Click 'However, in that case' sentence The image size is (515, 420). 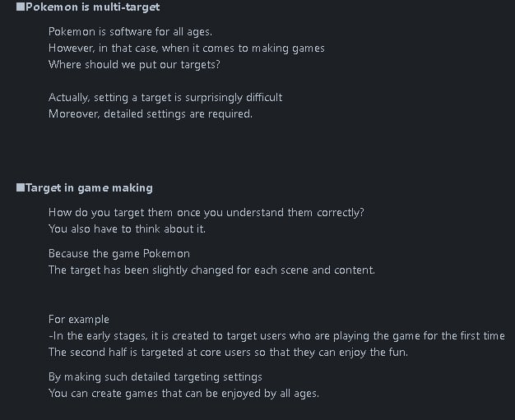tap(186, 48)
